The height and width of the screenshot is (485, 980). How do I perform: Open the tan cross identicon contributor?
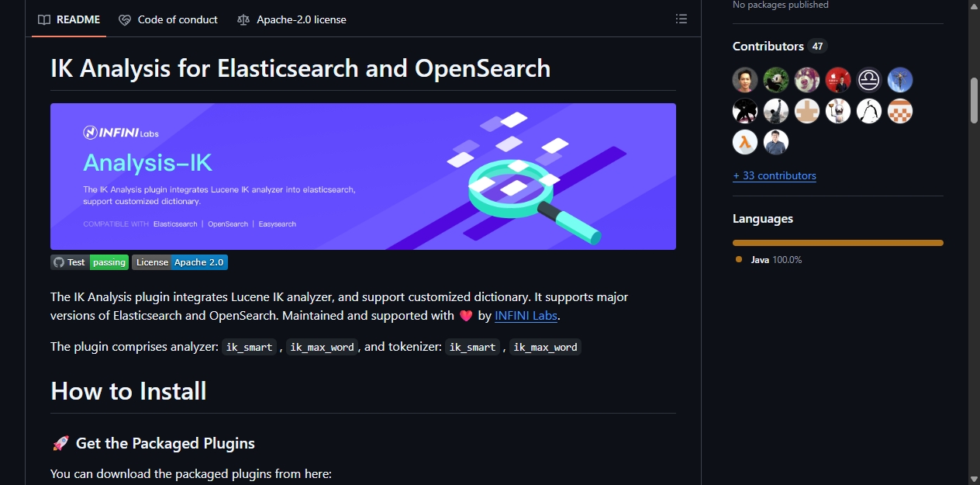click(x=807, y=111)
